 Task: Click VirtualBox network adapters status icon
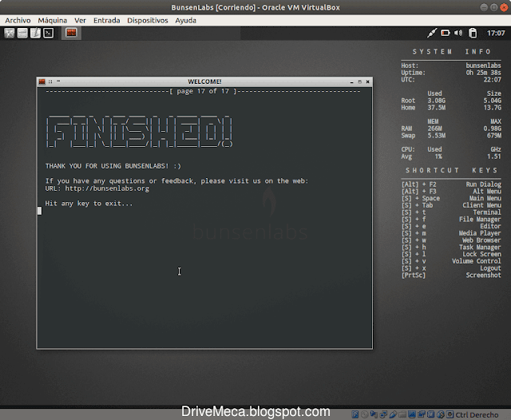[x=383, y=414]
